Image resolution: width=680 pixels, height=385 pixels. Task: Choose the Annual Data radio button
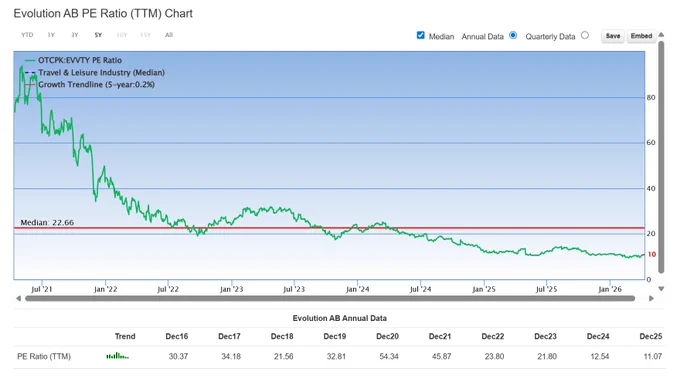[x=513, y=35]
